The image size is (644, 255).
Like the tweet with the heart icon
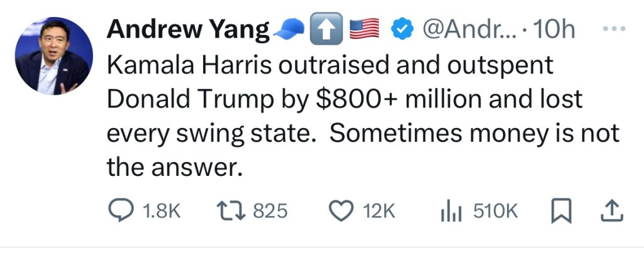343,211
